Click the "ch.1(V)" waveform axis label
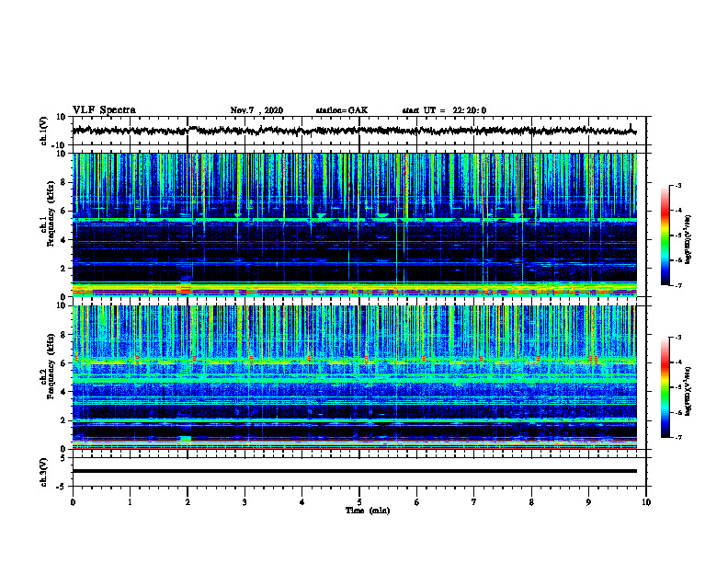Screen dimensions: 728x563 coord(44,131)
